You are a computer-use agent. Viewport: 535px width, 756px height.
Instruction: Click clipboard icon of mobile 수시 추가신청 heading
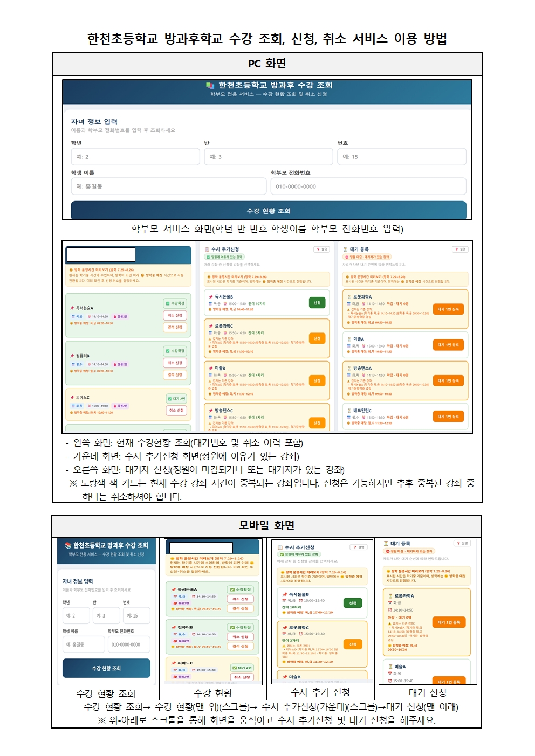coord(280,547)
